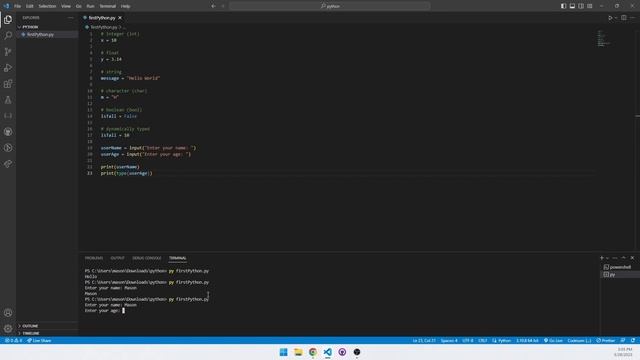Viewport: 640px width, 360px height.
Task: Open the Windows Start menu
Action: (x=283, y=352)
